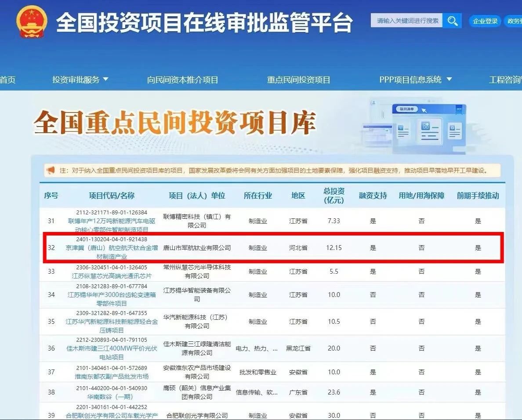522x420 pixels.
Task: Click the 融资支持 column header
Action: (373, 196)
